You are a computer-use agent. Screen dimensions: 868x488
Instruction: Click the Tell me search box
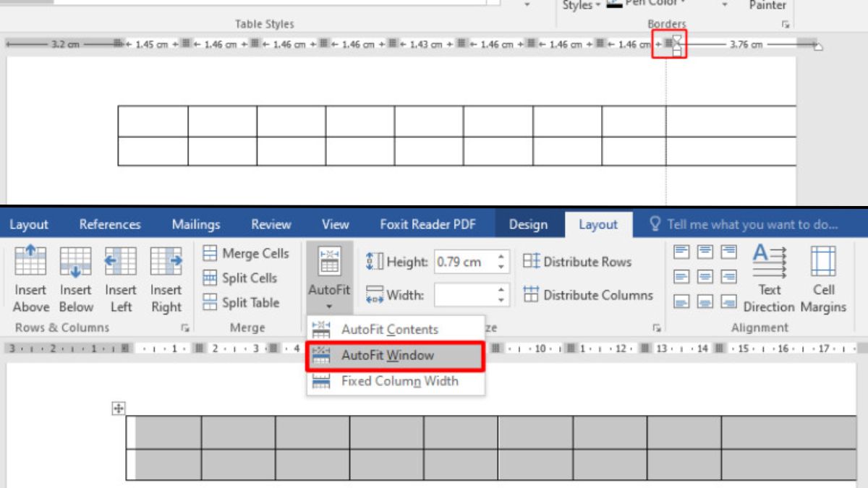(751, 225)
